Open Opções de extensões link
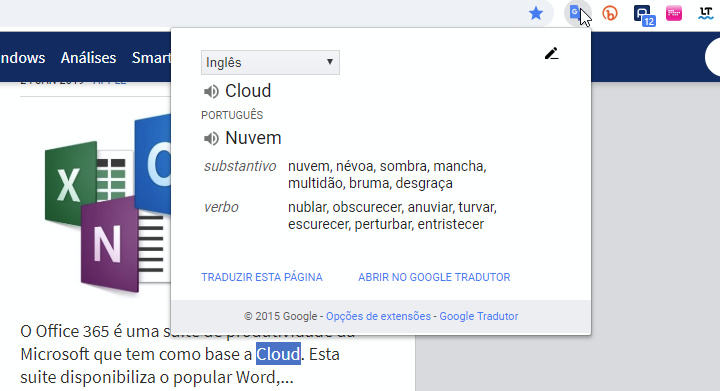Viewport: 720px width, 391px height. click(378, 316)
